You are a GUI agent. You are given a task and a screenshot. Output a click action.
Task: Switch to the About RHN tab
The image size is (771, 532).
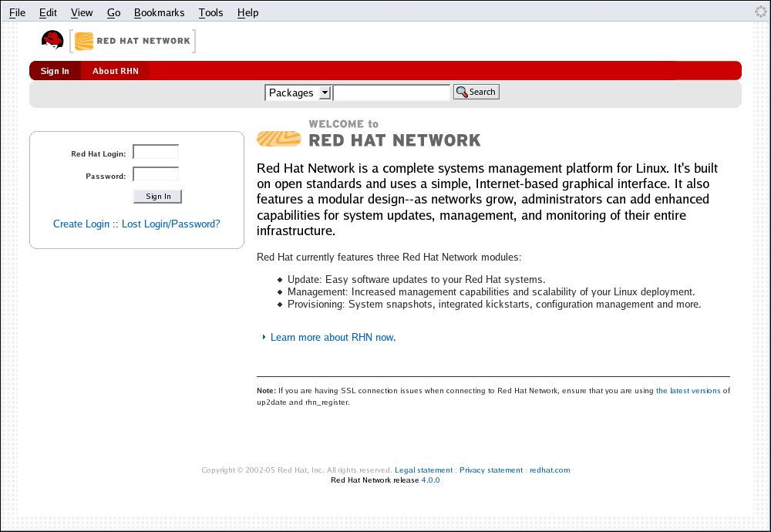tap(116, 71)
